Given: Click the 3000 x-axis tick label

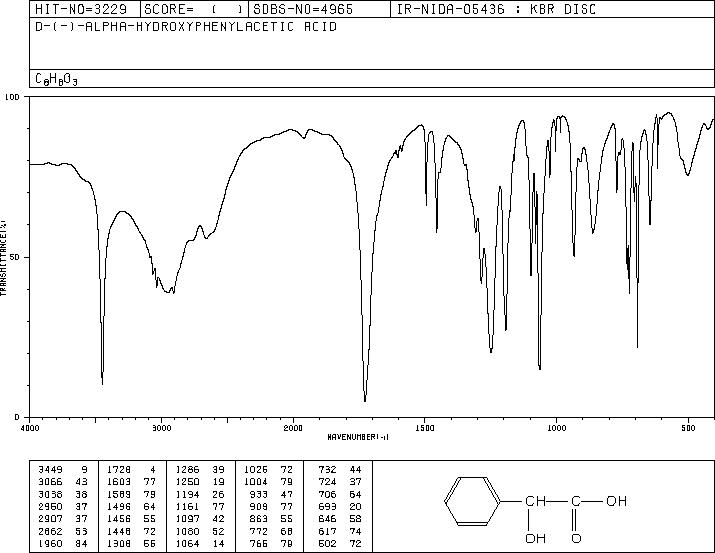Looking at the screenshot, I should [x=161, y=428].
